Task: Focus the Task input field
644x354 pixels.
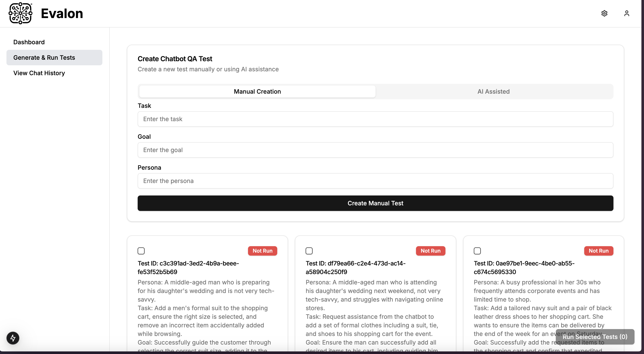Action: click(x=375, y=119)
